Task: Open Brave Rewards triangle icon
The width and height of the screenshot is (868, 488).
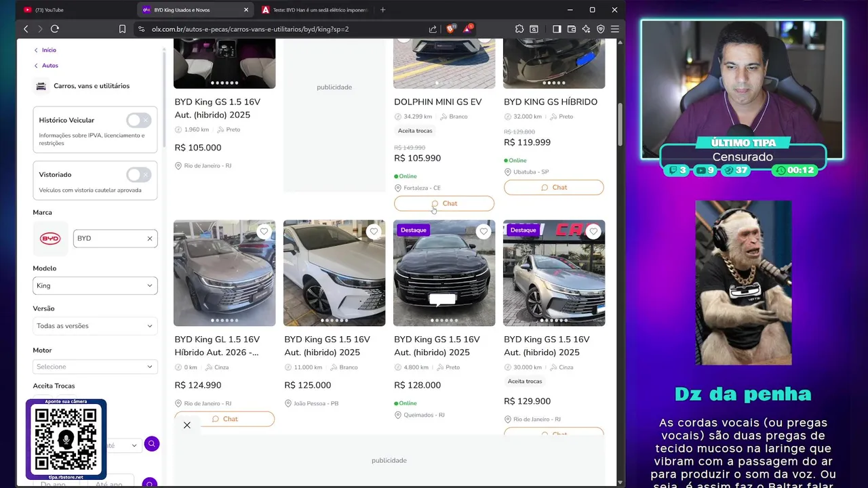Action: pyautogui.click(x=467, y=29)
